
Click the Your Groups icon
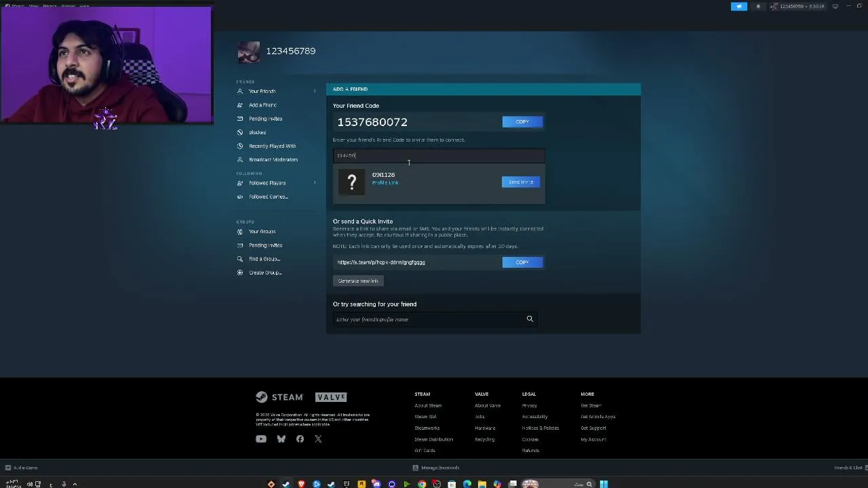tap(240, 232)
